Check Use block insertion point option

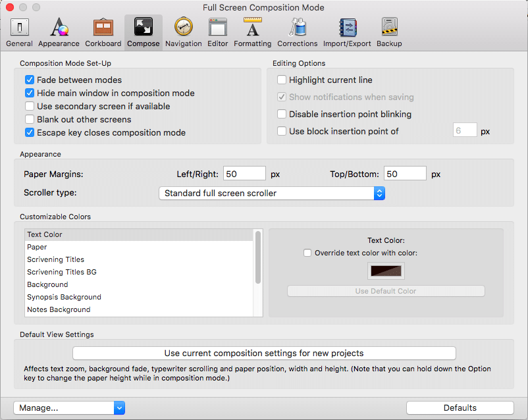tap(282, 131)
